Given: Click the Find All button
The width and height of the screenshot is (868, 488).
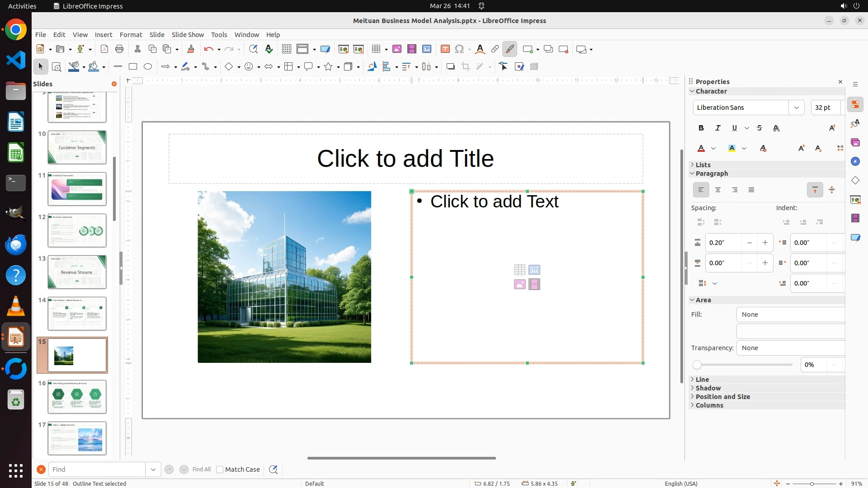Looking at the screenshot, I should click(202, 469).
